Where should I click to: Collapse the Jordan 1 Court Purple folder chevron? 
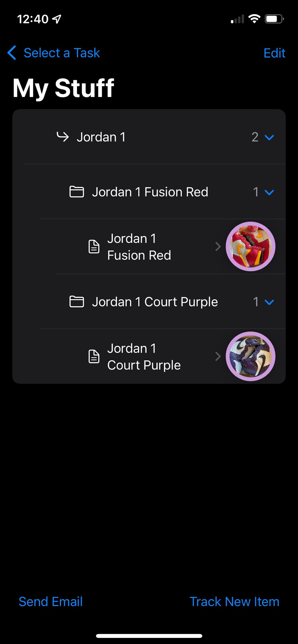pos(269,302)
